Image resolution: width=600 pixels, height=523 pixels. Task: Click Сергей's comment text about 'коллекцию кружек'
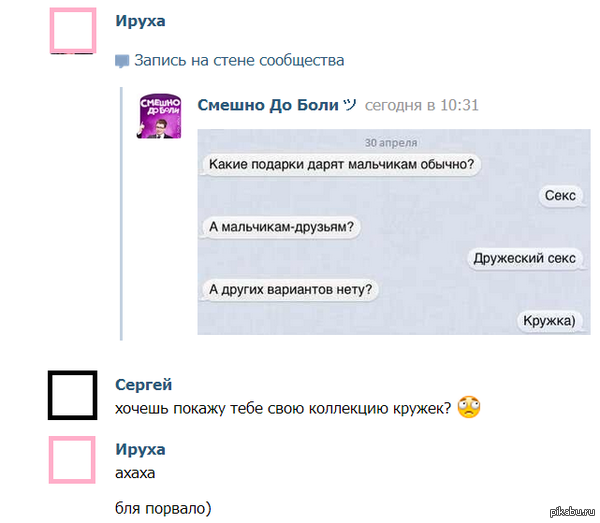pos(284,408)
